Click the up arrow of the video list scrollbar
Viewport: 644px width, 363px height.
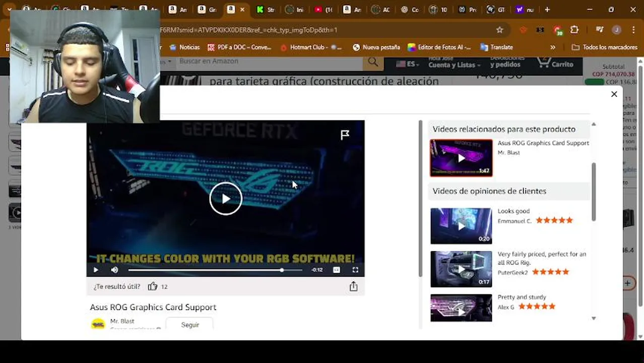(x=594, y=124)
